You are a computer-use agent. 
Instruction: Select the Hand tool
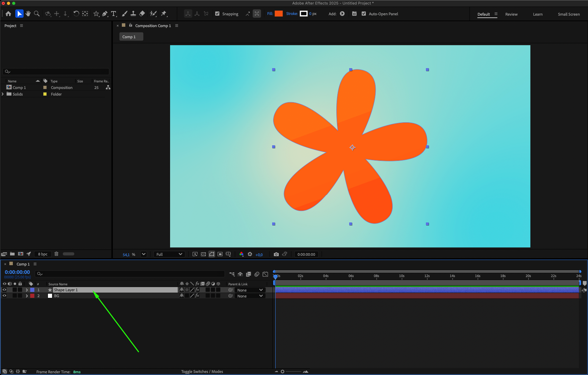28,14
